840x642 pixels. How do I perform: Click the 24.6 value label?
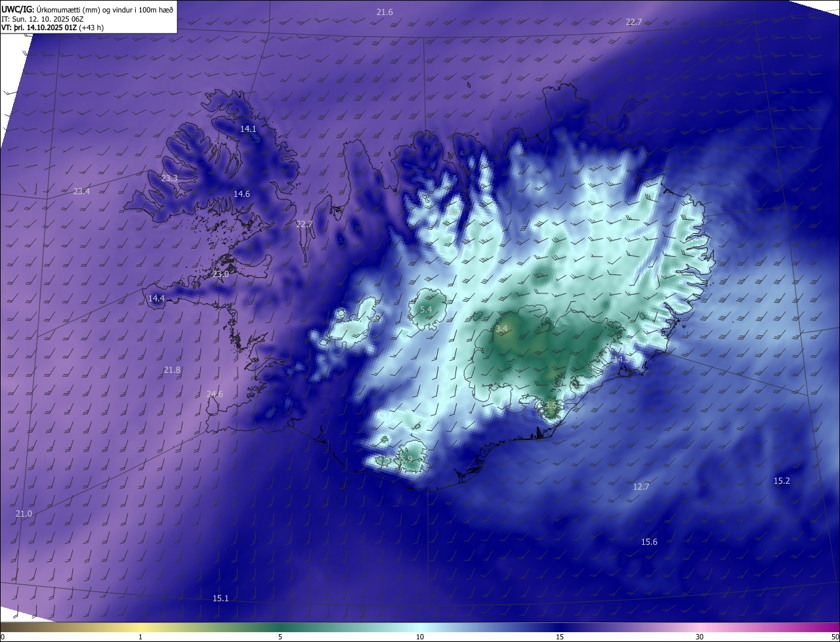(x=215, y=395)
